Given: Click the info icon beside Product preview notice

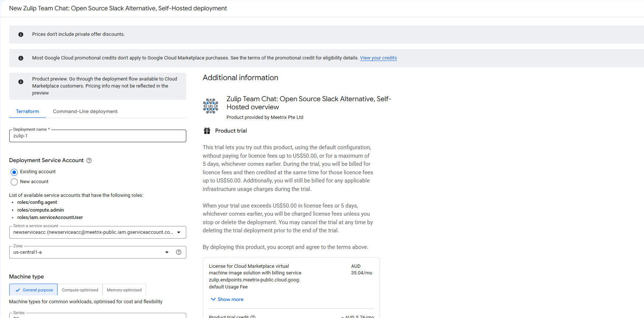Looking at the screenshot, I should [21, 82].
